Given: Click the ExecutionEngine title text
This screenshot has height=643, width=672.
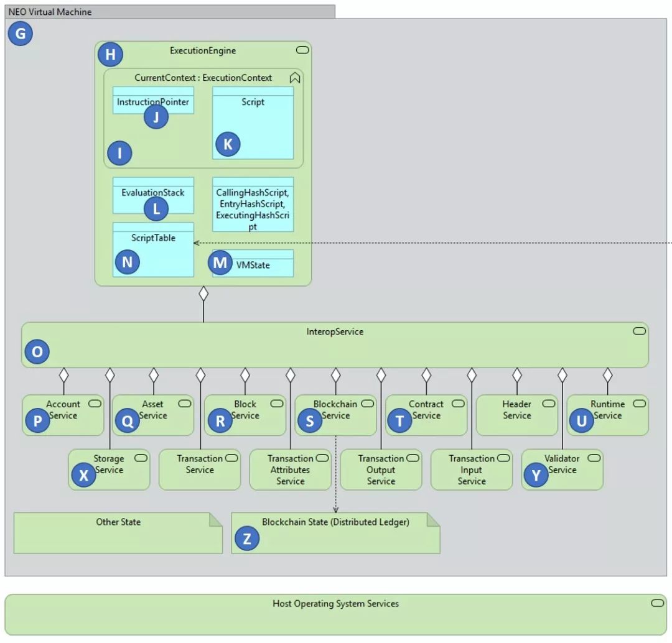Looking at the screenshot, I should tap(203, 50).
